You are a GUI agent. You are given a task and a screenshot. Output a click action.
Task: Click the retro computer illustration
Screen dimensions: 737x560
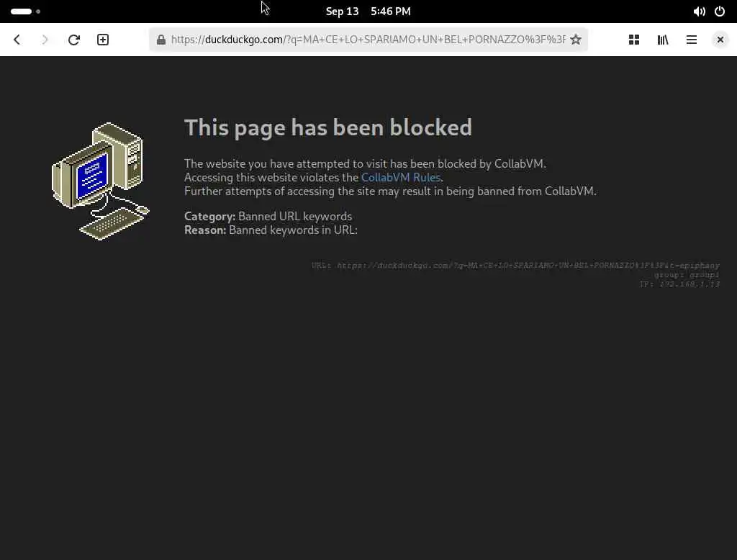point(101,181)
